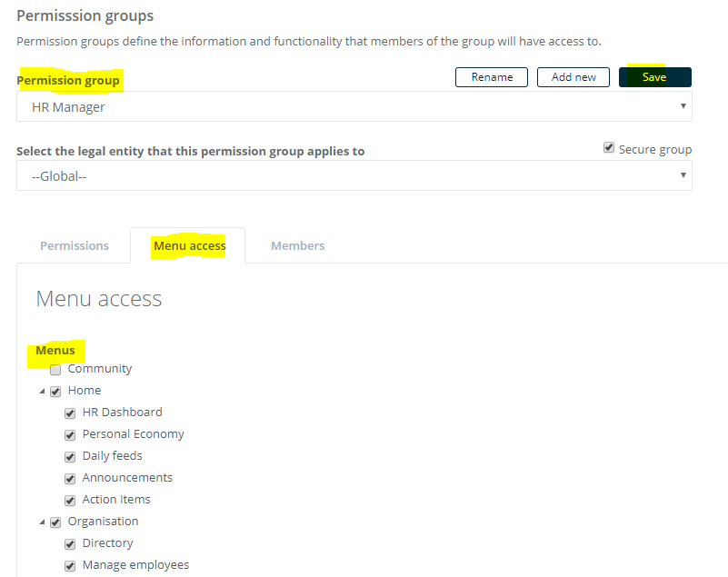Viewport: 728px width, 577px height.
Task: Uncheck the Personal Economy checkbox
Action: coord(70,435)
